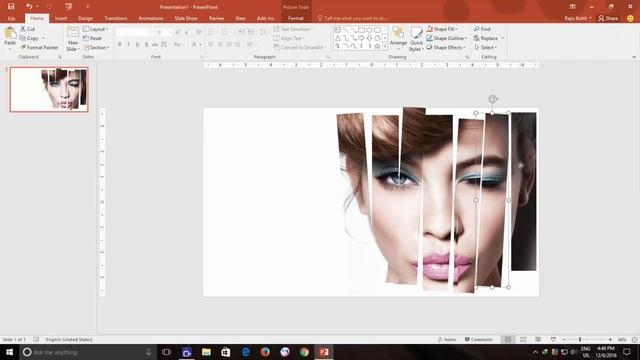Open the font size combo box

[x=163, y=32]
